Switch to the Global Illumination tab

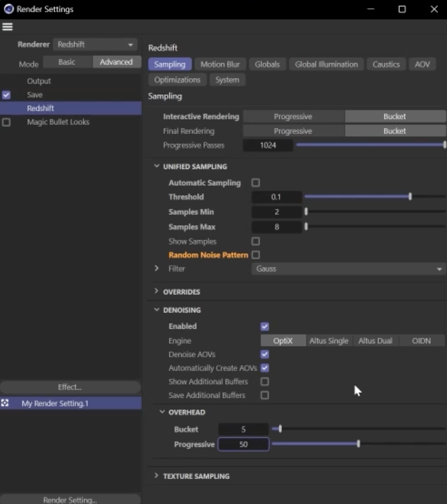click(x=326, y=64)
